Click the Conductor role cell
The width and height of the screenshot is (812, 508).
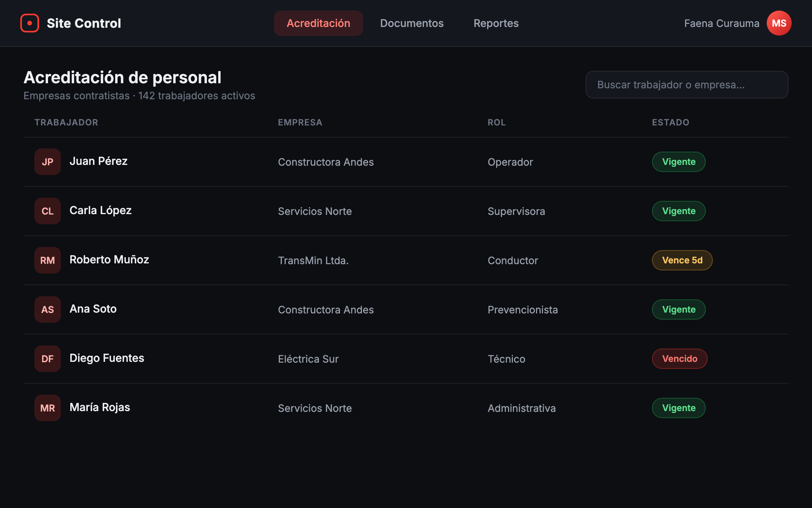coord(513,260)
